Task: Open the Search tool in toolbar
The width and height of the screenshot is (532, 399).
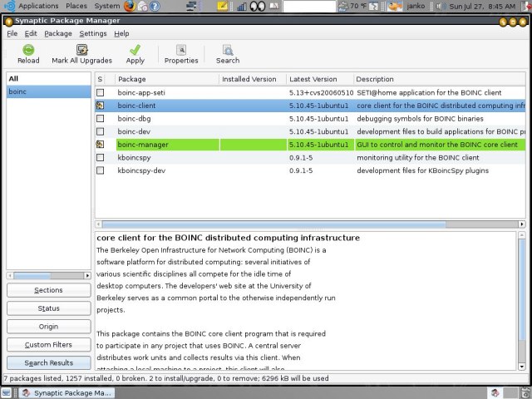Action: click(x=228, y=50)
